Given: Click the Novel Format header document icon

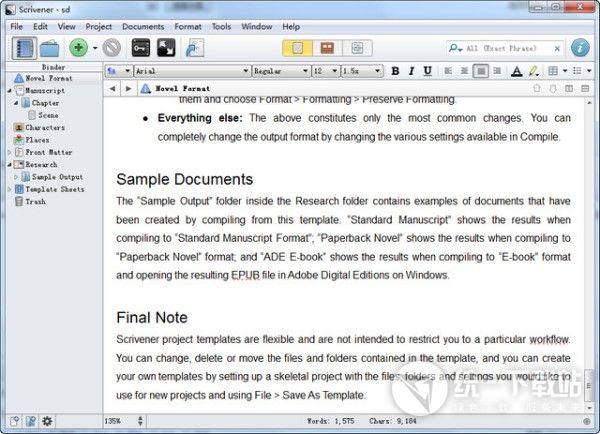Looking at the screenshot, I should (145, 89).
